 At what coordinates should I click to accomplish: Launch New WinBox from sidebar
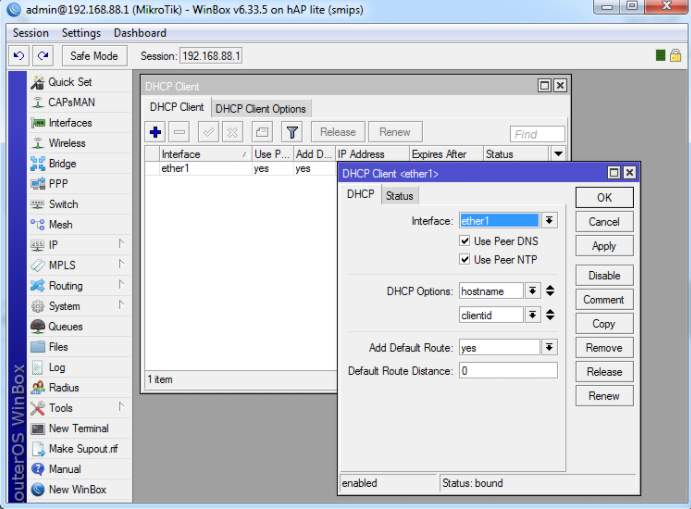click(77, 490)
